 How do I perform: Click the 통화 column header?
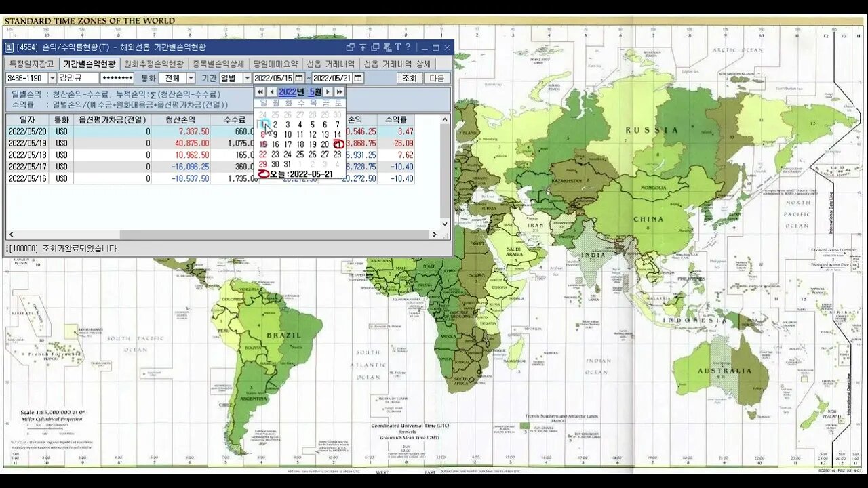tap(62, 119)
